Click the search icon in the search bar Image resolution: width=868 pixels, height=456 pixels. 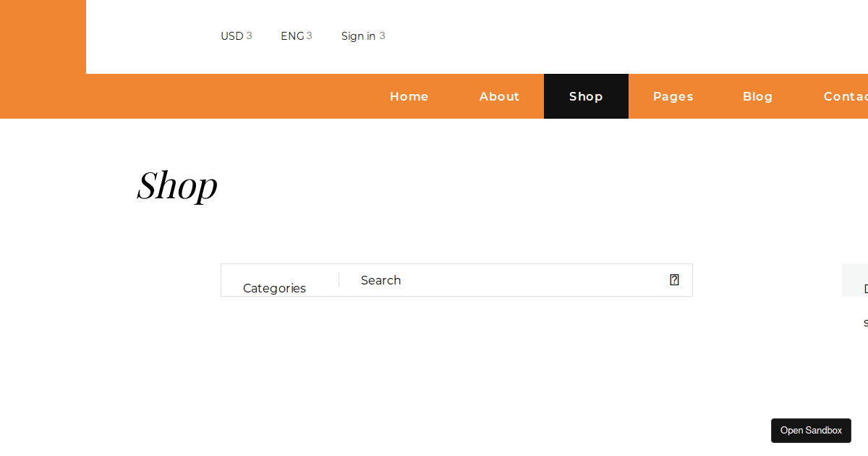click(673, 279)
